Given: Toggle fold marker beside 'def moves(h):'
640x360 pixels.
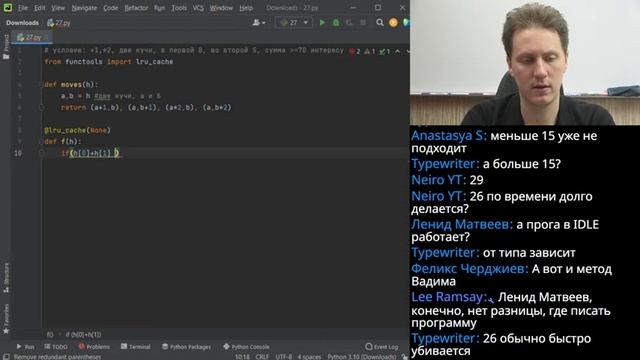Looking at the screenshot, I should (41, 84).
